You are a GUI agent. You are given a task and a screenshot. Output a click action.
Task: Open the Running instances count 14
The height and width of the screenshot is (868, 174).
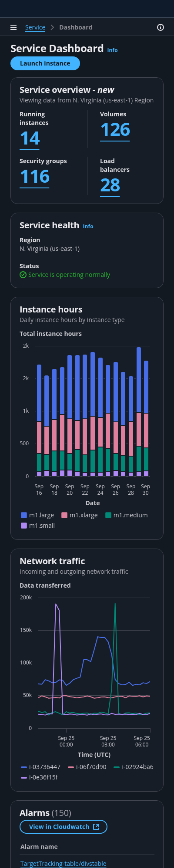pos(30,139)
